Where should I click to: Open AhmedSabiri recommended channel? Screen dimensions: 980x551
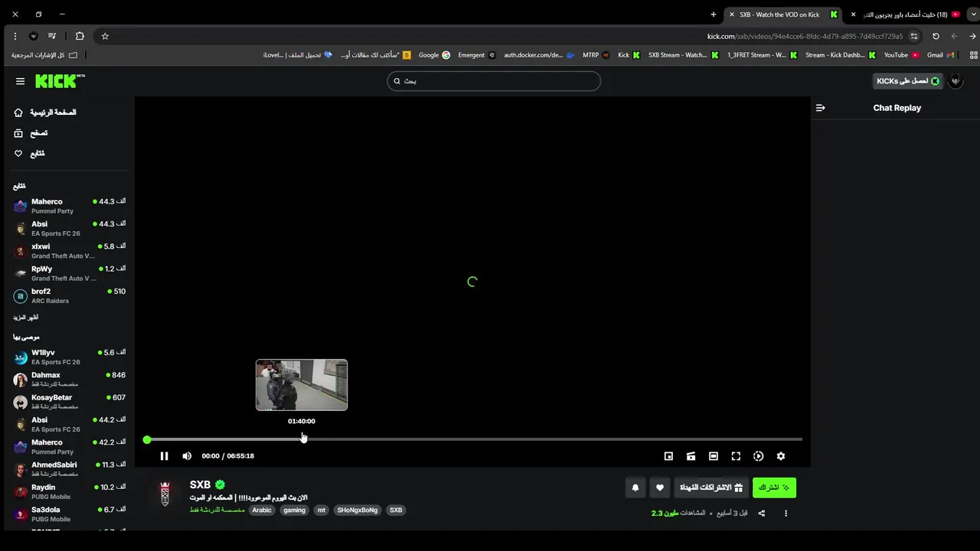[x=69, y=469]
